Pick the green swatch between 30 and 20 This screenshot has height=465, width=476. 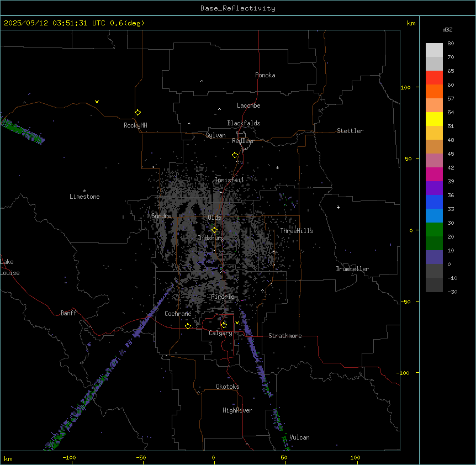434,230
